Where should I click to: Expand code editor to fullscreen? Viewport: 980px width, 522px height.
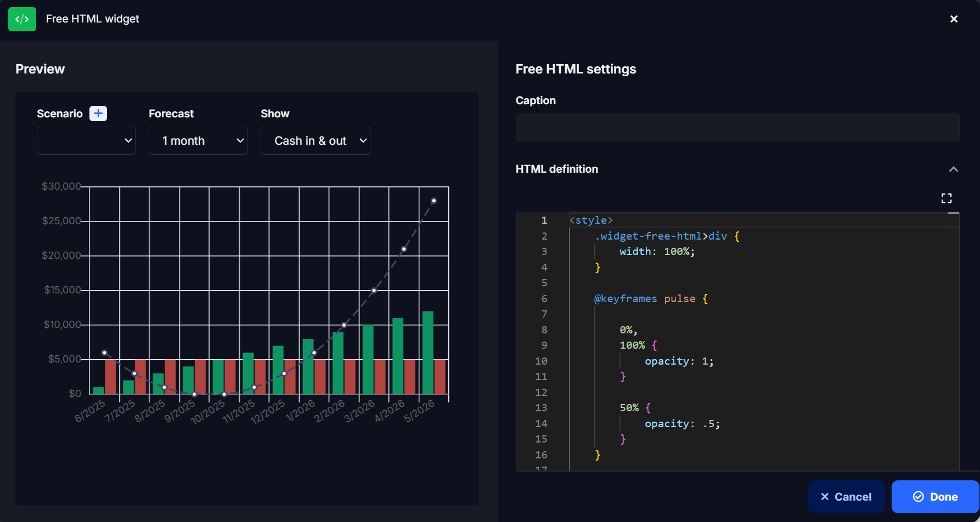tap(947, 198)
